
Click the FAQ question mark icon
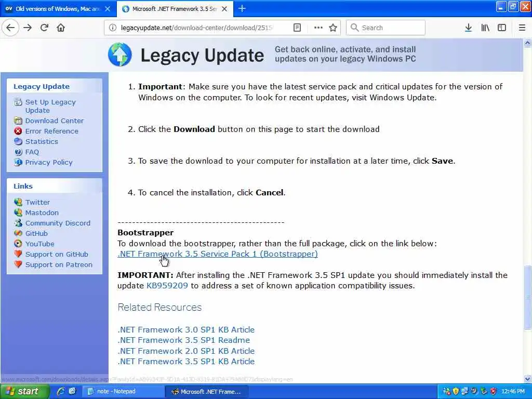18,152
